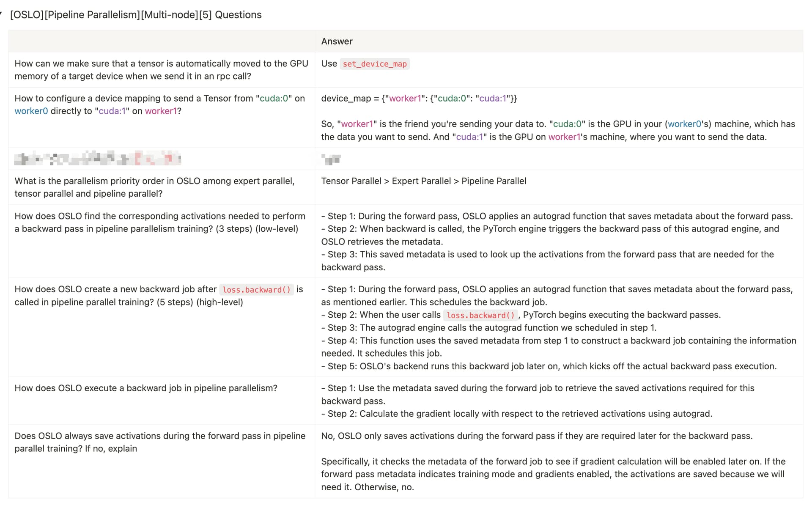Click the empty first column header cell
This screenshot has width=812, height=508.
(162, 41)
